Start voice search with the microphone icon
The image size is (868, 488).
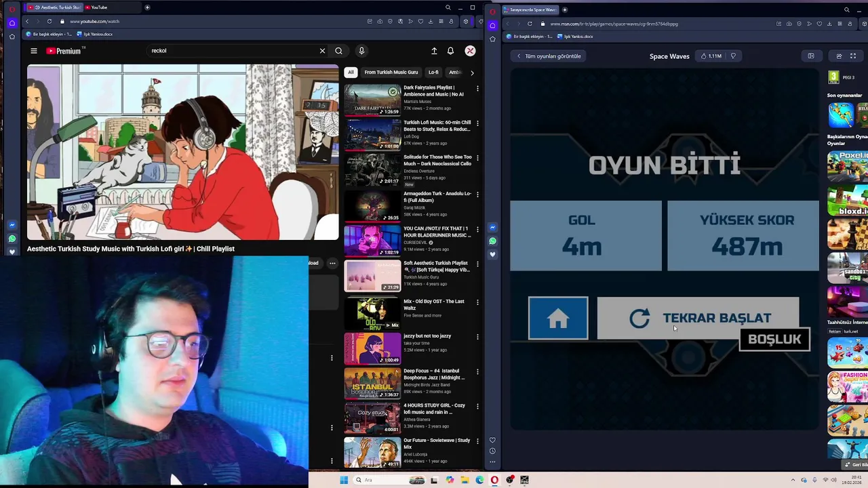click(x=361, y=51)
